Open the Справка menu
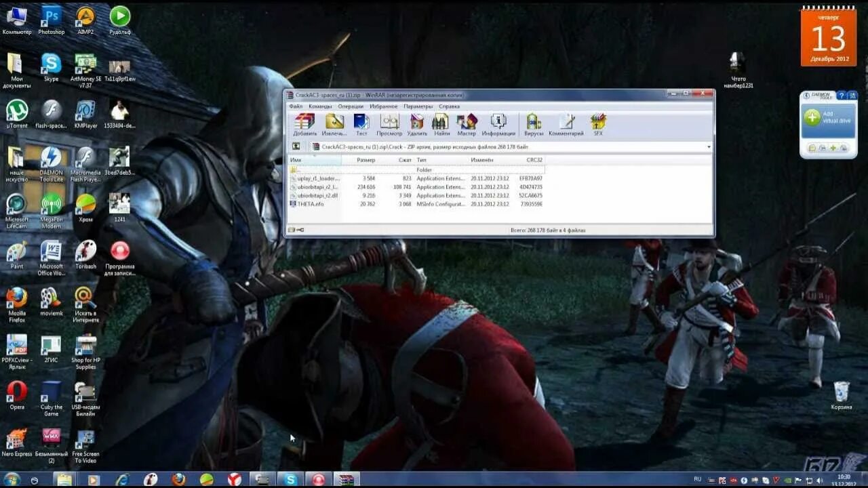868x488 pixels. coord(449,106)
